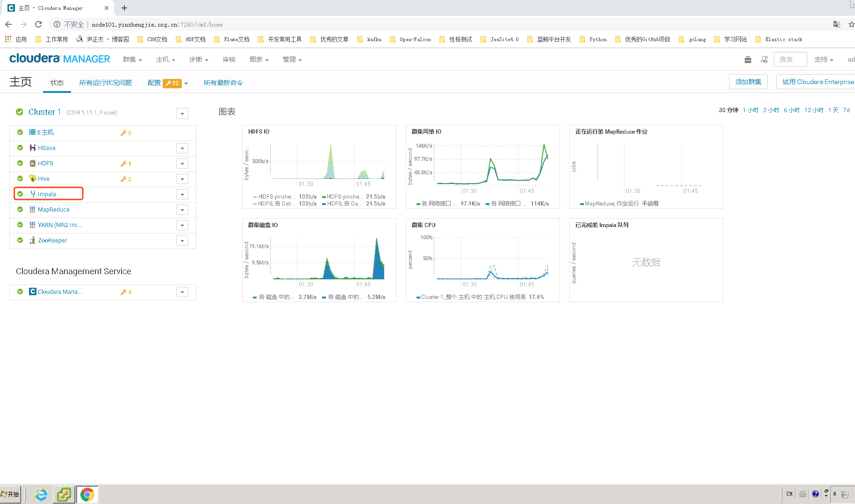Click the 添加群集 button
Screen dimensions: 855x504
click(x=748, y=81)
